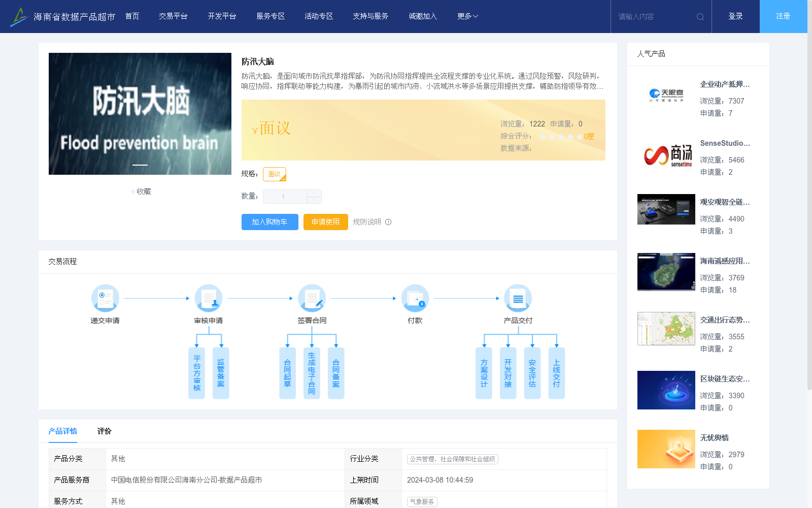Click the 申请使用 button
Viewport: 812px width, 508px height.
tap(326, 222)
